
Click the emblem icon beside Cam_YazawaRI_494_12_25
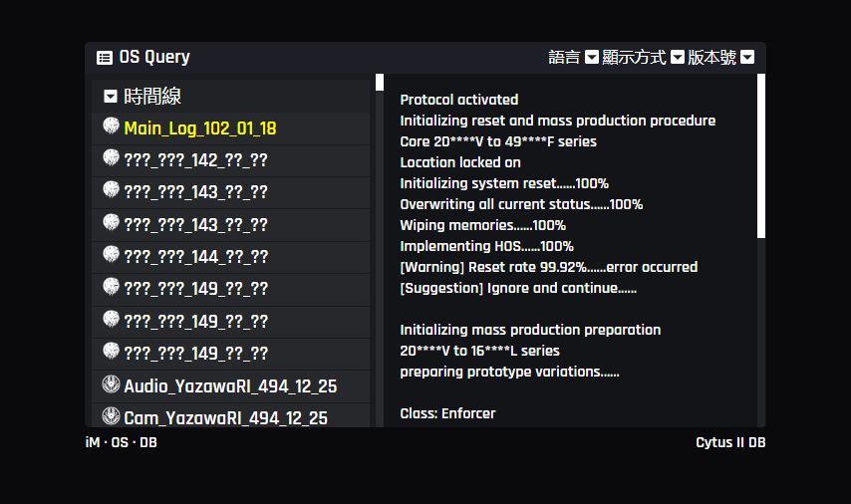pos(112,416)
